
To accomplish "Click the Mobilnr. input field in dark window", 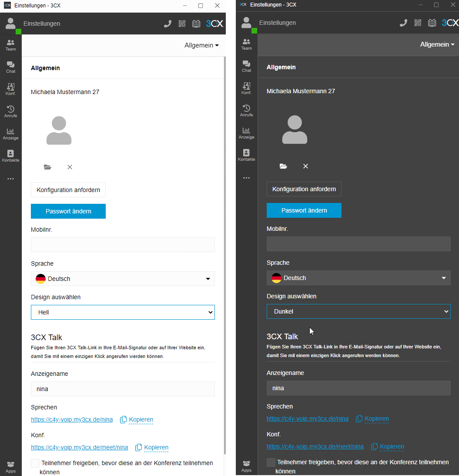I will 358,244.
